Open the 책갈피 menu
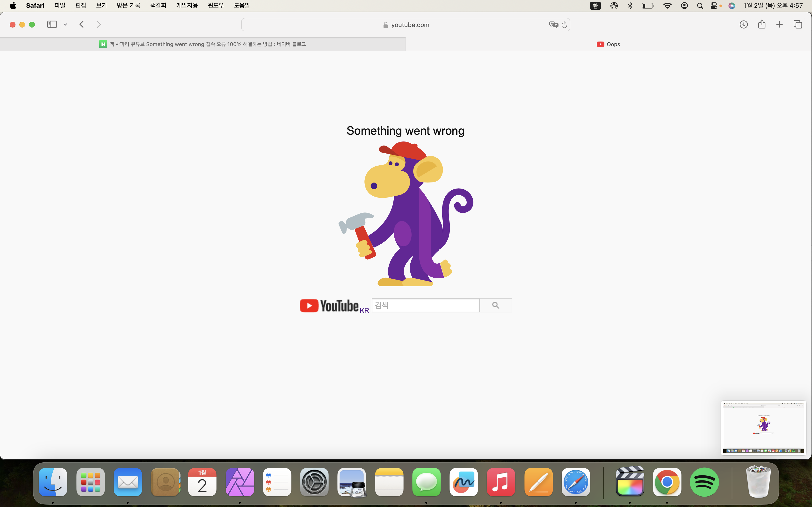Screen dimensions: 812x507 click(158, 6)
